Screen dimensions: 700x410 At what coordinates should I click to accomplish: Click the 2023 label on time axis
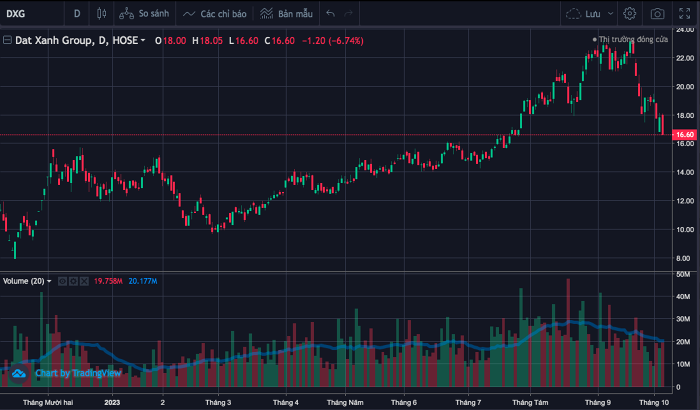(112, 402)
